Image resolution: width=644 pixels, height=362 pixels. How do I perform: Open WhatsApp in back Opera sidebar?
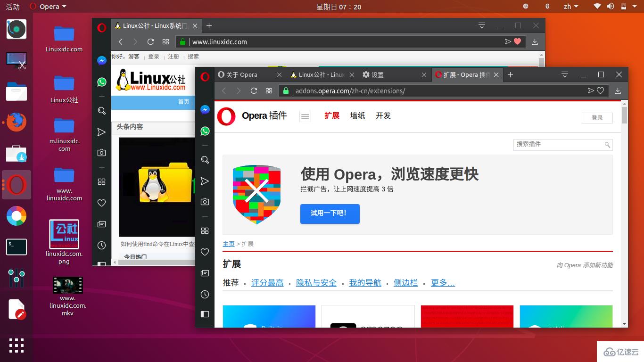pos(101,82)
